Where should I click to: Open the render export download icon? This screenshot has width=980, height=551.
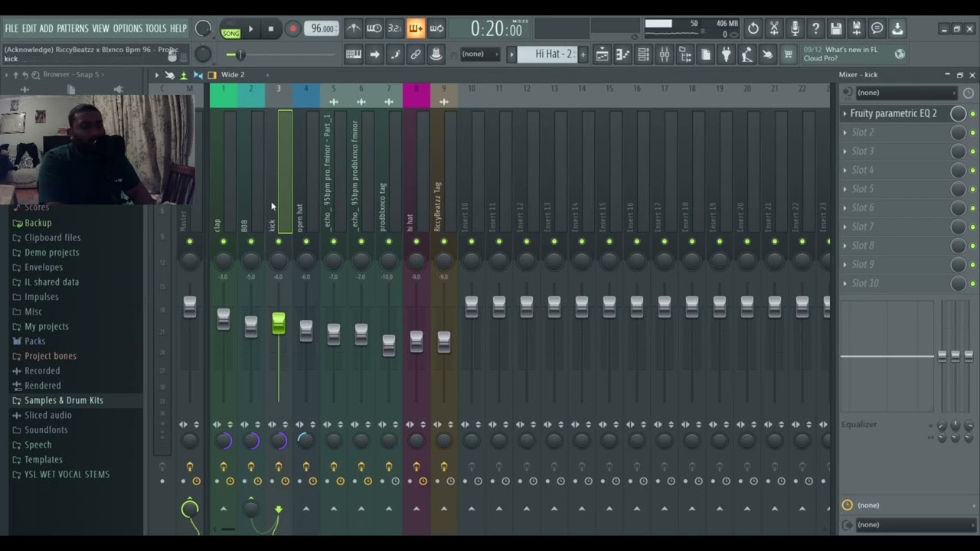[898, 28]
